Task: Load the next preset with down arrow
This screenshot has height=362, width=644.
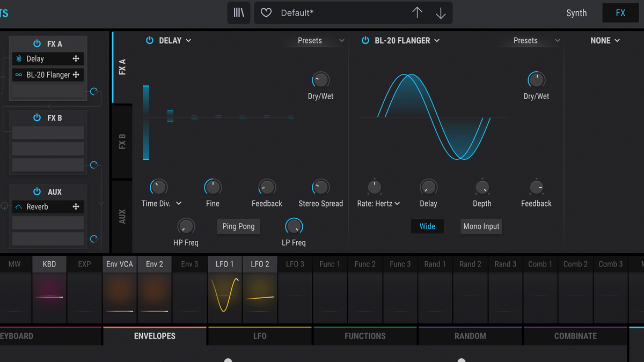Action: click(441, 12)
